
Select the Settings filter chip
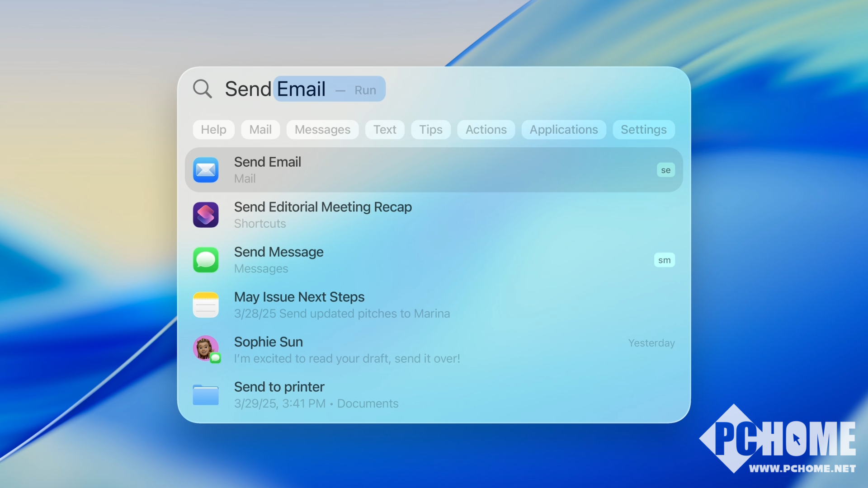643,130
